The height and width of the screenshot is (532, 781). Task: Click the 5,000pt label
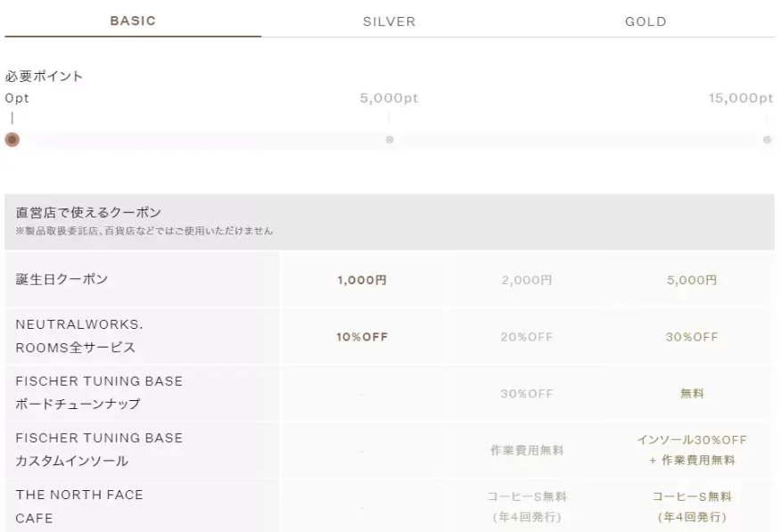pyautogui.click(x=389, y=98)
